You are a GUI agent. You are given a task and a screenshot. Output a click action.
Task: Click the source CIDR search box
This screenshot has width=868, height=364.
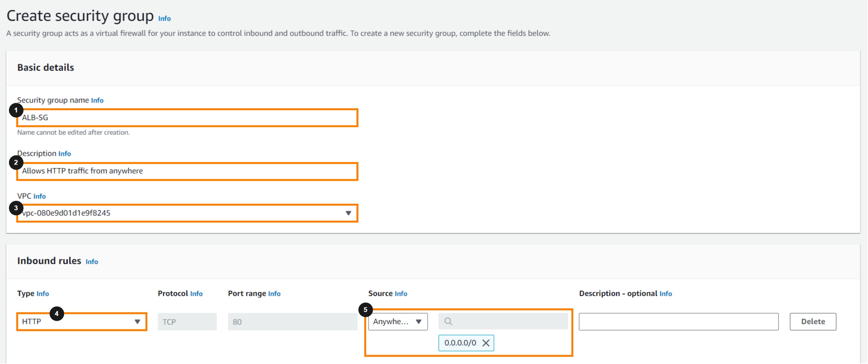(x=509, y=321)
